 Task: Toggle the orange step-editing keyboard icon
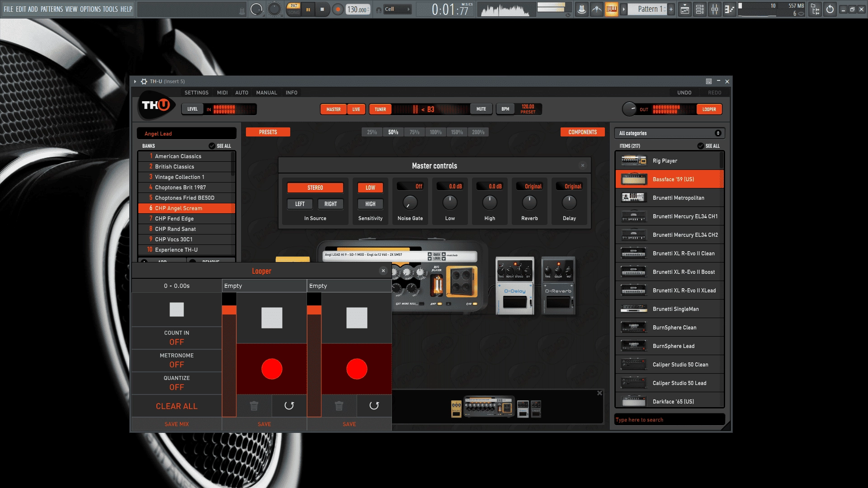[x=612, y=9]
